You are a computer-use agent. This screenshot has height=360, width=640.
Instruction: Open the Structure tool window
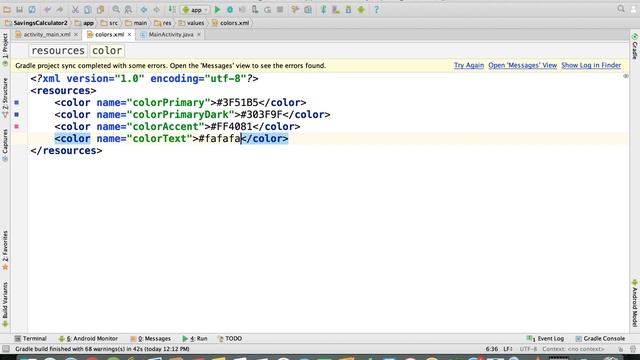(x=5, y=98)
